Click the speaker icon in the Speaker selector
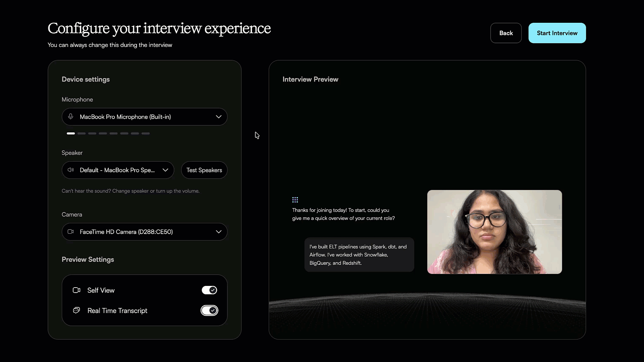 tap(70, 170)
